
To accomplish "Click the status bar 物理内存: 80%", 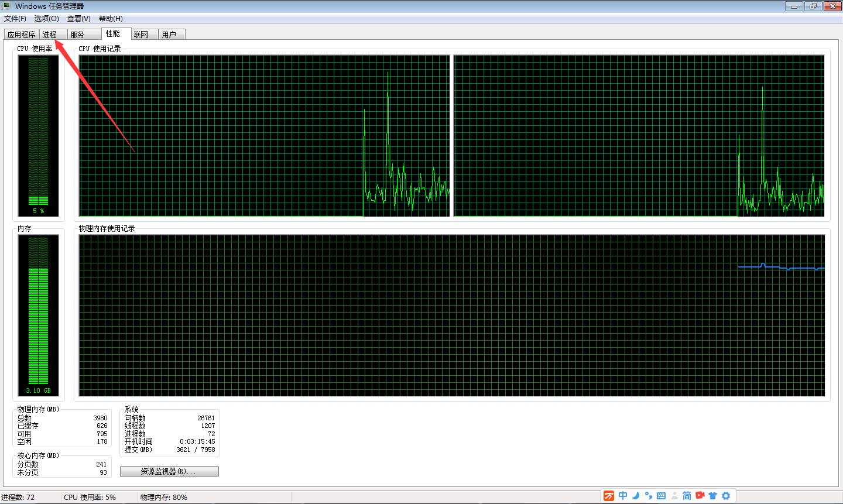I will click(x=164, y=497).
